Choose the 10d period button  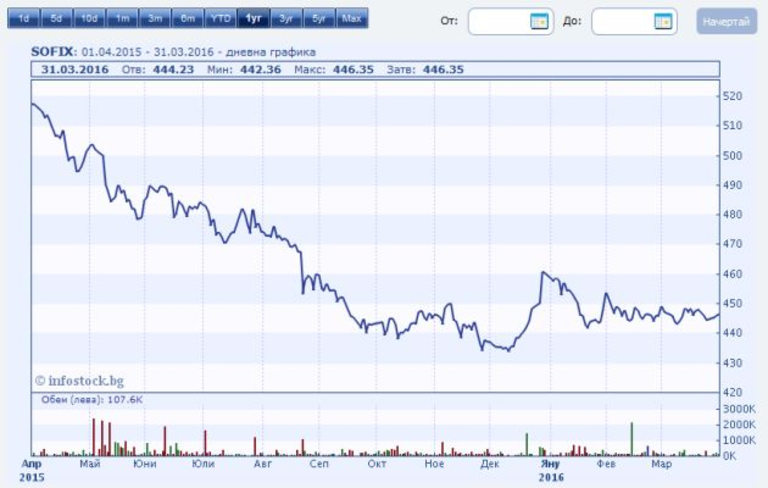point(89,19)
